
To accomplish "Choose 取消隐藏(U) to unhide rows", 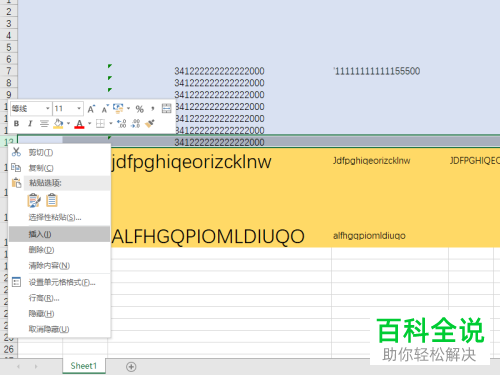I will [49, 329].
